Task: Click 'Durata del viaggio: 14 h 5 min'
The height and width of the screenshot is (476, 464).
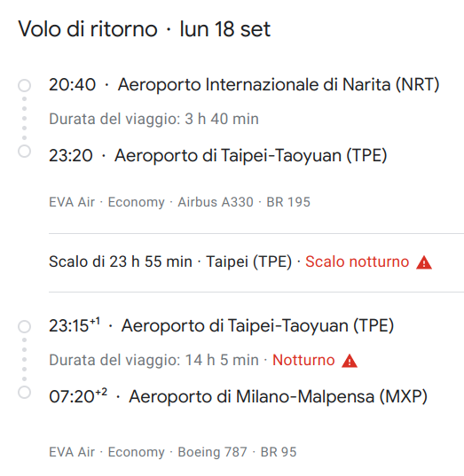Action: point(153,360)
